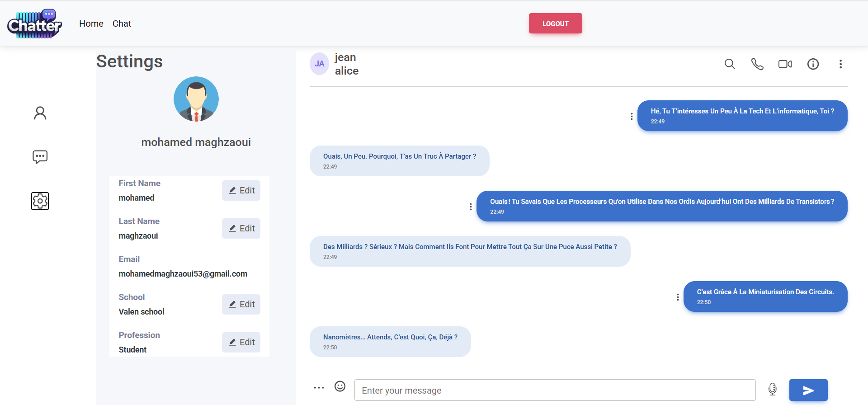Select the settings gear icon
This screenshot has width=868, height=409.
click(40, 201)
